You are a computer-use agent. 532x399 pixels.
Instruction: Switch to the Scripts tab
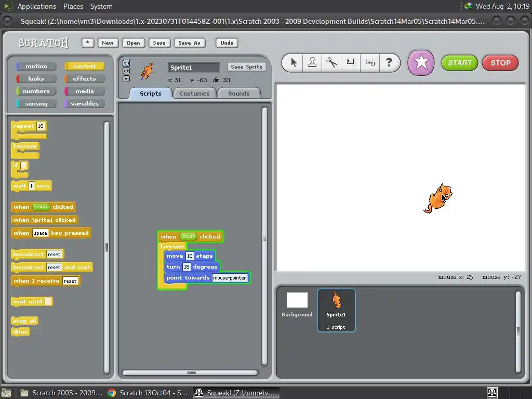151,94
